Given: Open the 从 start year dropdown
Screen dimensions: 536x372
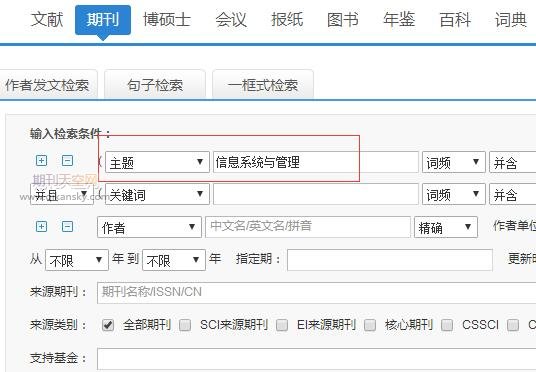Looking at the screenshot, I should 77,260.
